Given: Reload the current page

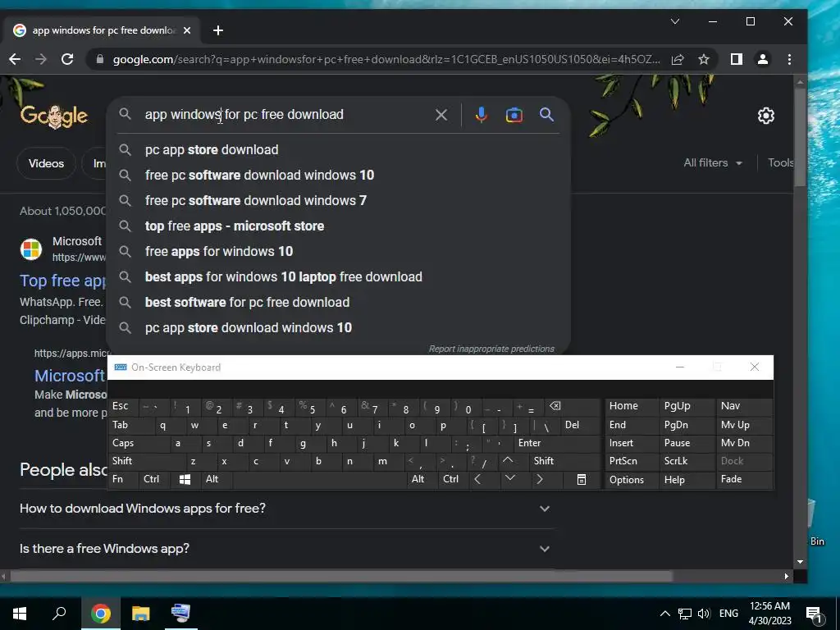Looking at the screenshot, I should click(x=67, y=59).
